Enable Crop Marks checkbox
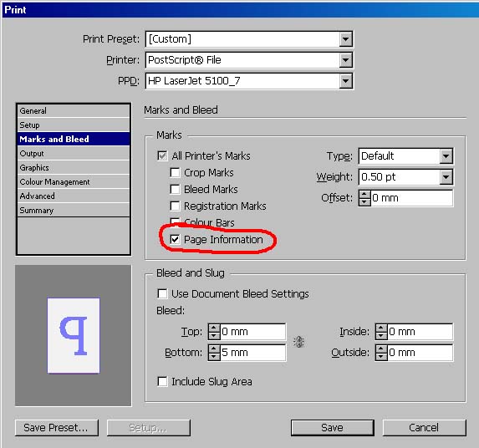This screenshot has width=479, height=448. pyautogui.click(x=175, y=172)
